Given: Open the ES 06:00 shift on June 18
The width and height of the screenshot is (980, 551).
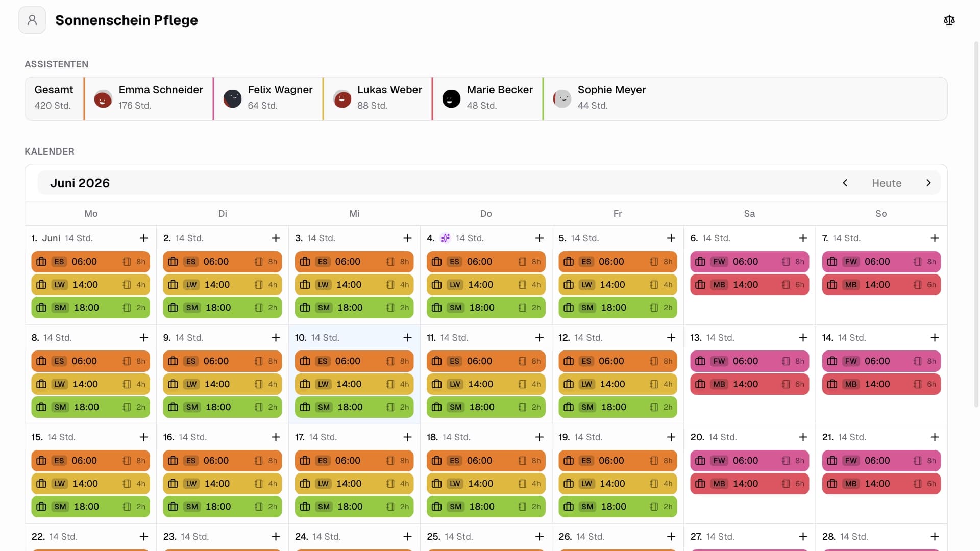Looking at the screenshot, I should coord(486,461).
